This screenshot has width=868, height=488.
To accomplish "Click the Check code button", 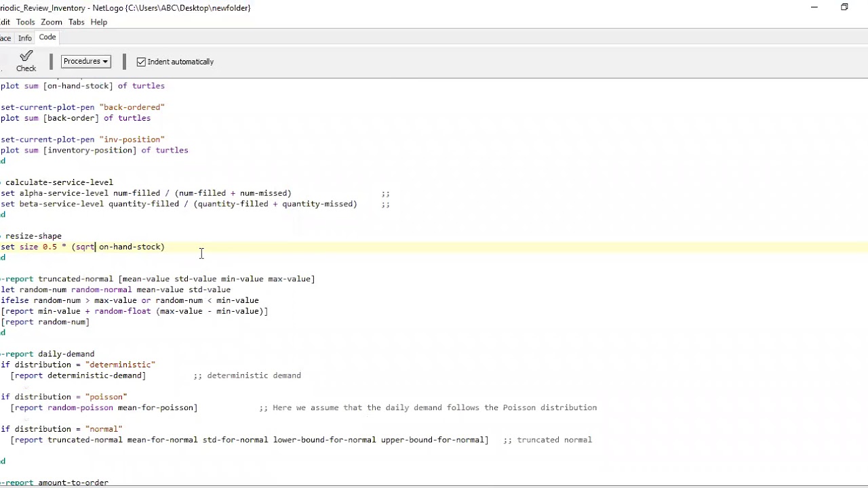I will pos(26,61).
